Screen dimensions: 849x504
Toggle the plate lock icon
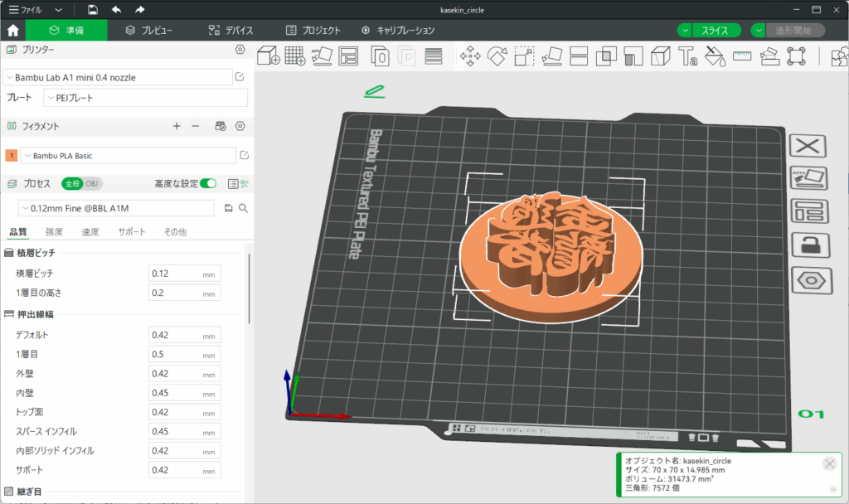point(811,246)
